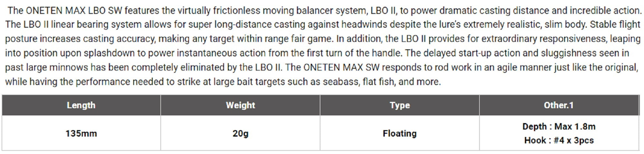
Task: Select the Floating type cell
Action: [400, 133]
